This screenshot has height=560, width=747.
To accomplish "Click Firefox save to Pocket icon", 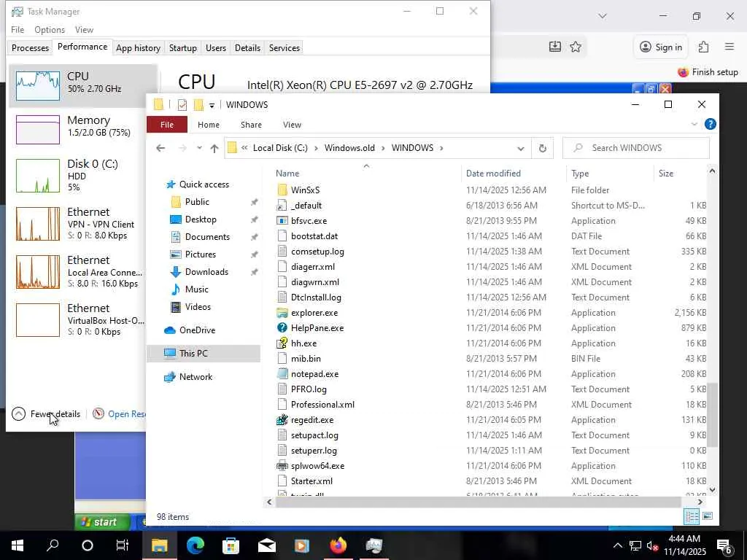I will 555,47.
